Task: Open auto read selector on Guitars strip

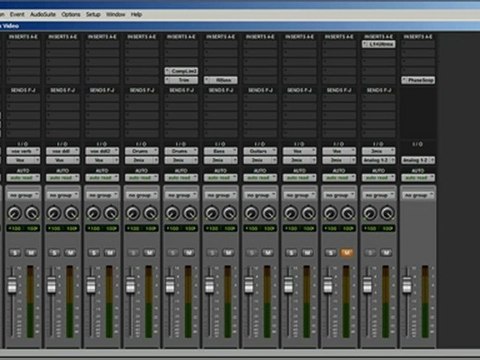Action: click(260, 178)
